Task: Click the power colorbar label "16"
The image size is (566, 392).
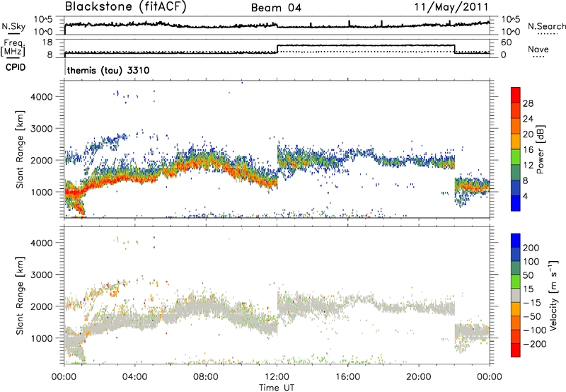Action: (x=528, y=150)
